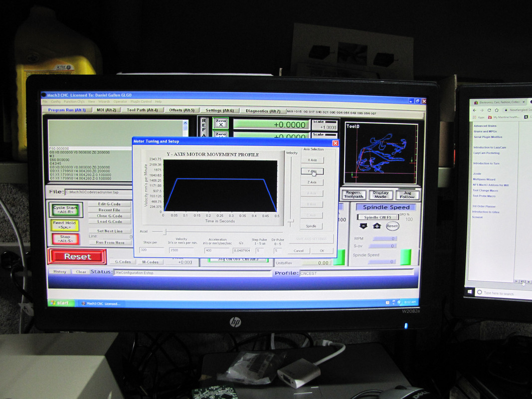Click the browser reload icon on right monitor
The width and height of the screenshot is (532, 399).
pos(489,110)
